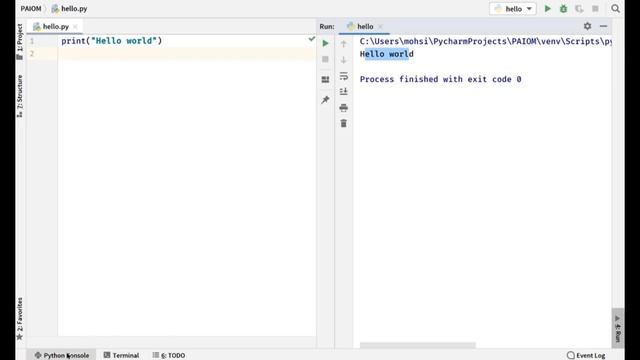Click the restore layout icon in Run panel
640x360 pixels.
click(325, 80)
